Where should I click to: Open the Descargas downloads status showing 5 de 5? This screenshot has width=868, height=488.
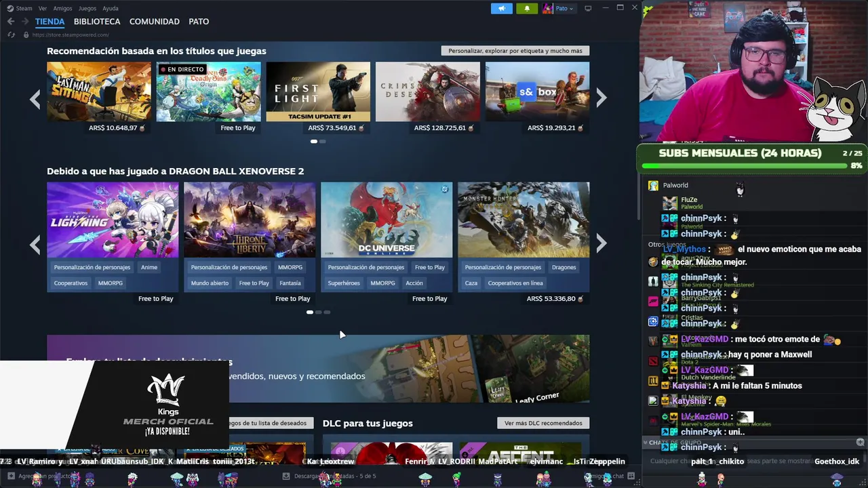click(329, 476)
